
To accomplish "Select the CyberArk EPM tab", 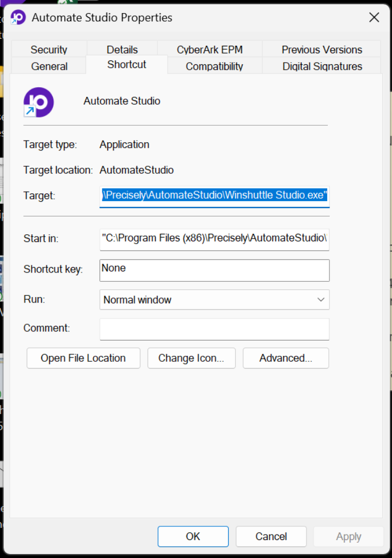I will point(210,50).
